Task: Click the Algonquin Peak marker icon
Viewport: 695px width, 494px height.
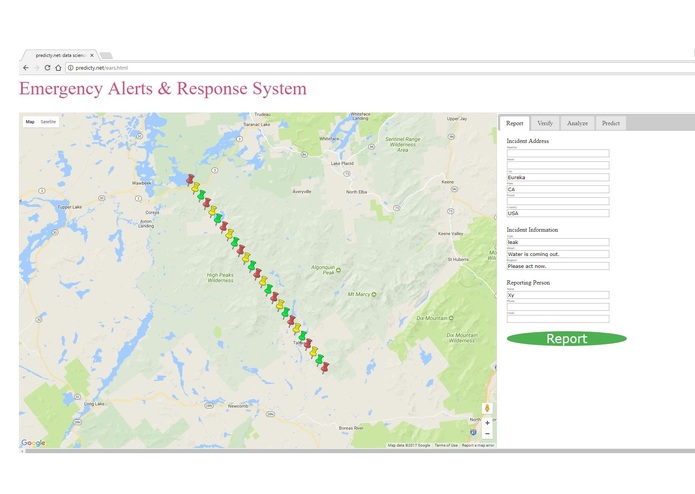Action: click(x=339, y=270)
